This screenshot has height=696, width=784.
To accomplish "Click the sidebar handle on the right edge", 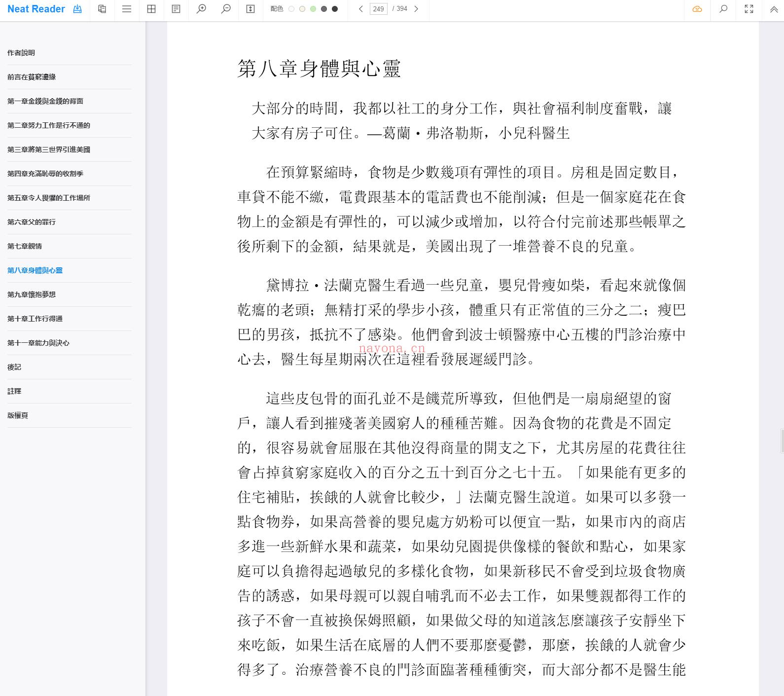I will (x=782, y=441).
